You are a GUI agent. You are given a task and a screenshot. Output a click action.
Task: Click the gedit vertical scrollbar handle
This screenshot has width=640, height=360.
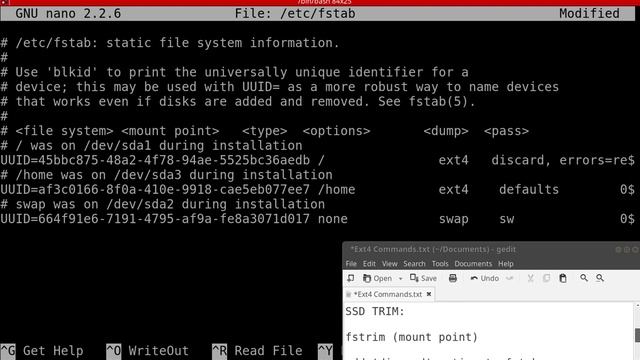point(637,335)
